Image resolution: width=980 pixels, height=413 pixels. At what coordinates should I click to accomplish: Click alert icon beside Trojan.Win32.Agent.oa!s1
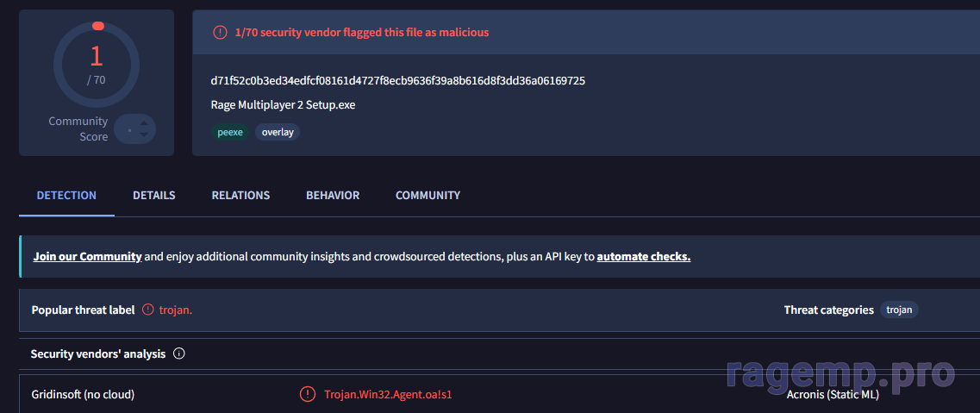tap(308, 394)
